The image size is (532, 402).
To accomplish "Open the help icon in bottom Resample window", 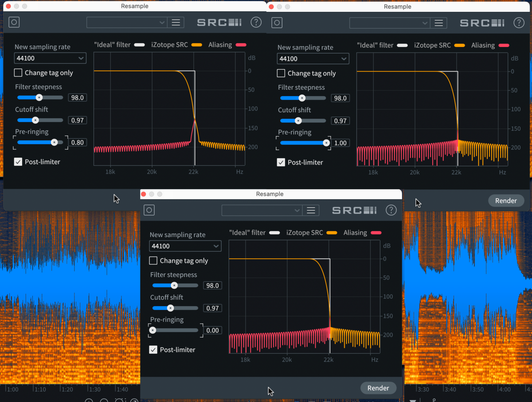I will pos(391,210).
